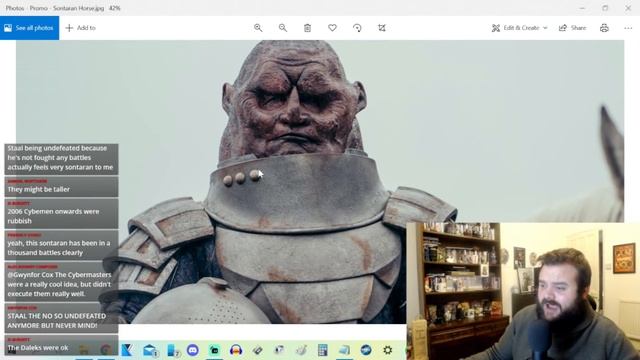
Task: Open Audacity headphones icon in taskbar
Action: point(236,350)
